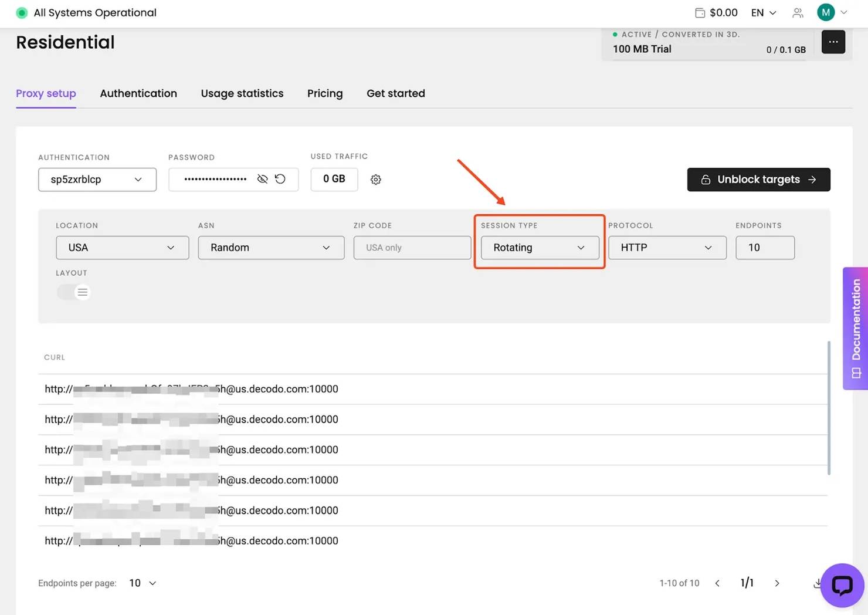The image size is (868, 615).
Task: Open the Usage statistics tab
Action: point(242,93)
